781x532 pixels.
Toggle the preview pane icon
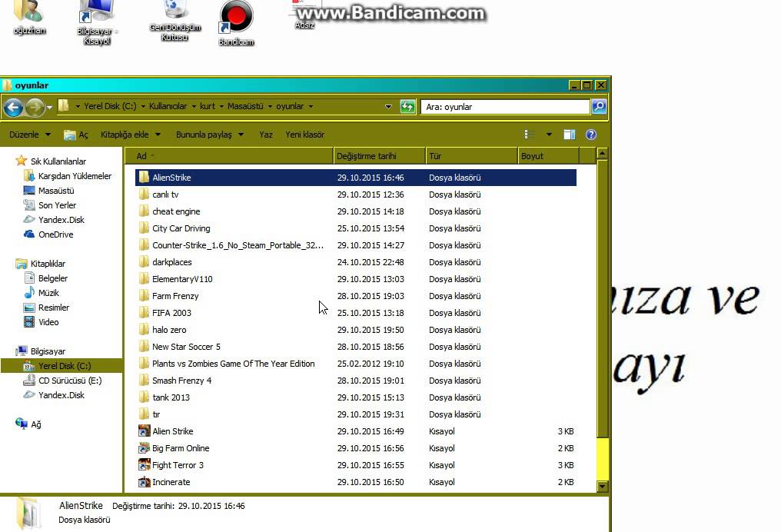(570, 135)
